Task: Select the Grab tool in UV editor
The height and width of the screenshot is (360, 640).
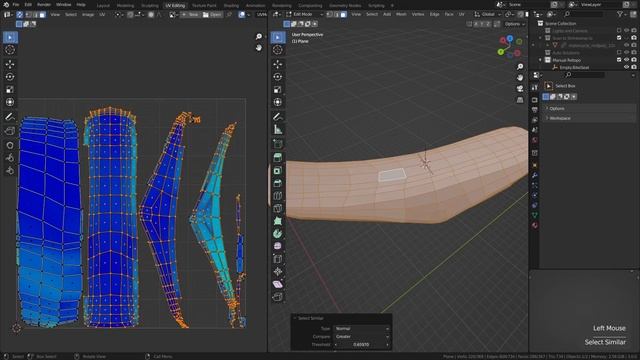Action: tap(10, 145)
